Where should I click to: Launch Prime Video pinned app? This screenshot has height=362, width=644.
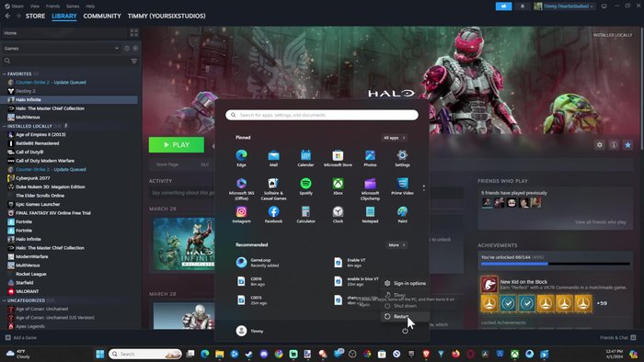(x=402, y=187)
